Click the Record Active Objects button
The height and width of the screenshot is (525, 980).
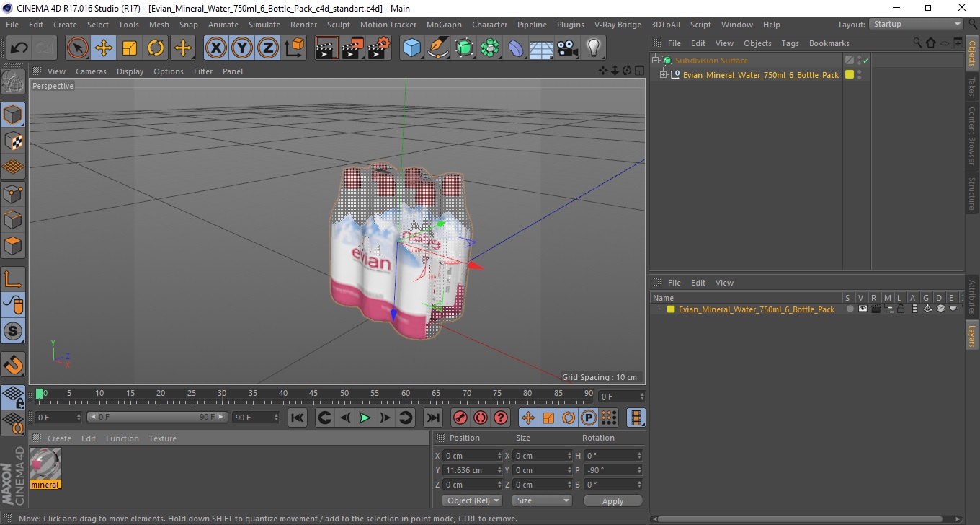460,418
